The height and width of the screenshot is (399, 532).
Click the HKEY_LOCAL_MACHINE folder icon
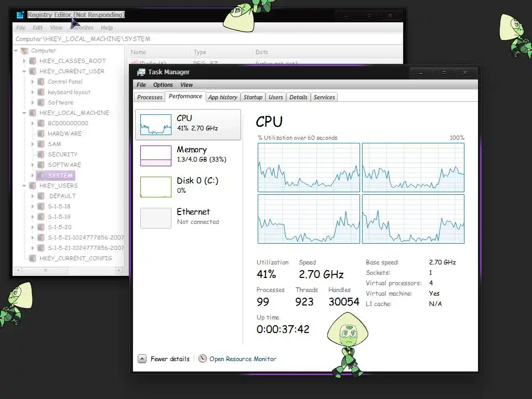pyautogui.click(x=33, y=113)
